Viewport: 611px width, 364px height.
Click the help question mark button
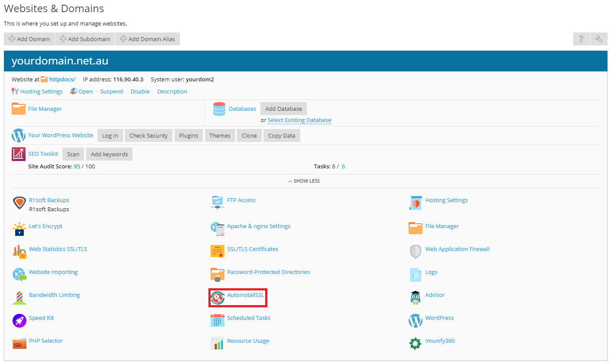click(581, 39)
